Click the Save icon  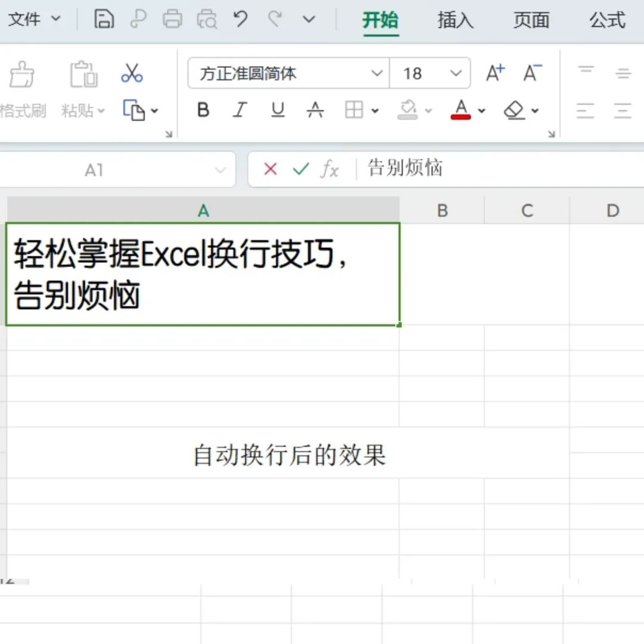click(x=104, y=19)
